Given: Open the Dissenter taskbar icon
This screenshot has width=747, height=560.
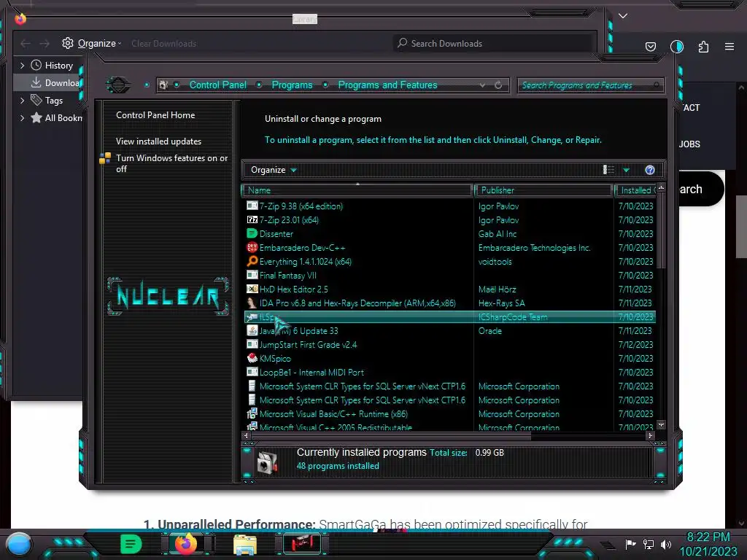Looking at the screenshot, I should click(131, 544).
